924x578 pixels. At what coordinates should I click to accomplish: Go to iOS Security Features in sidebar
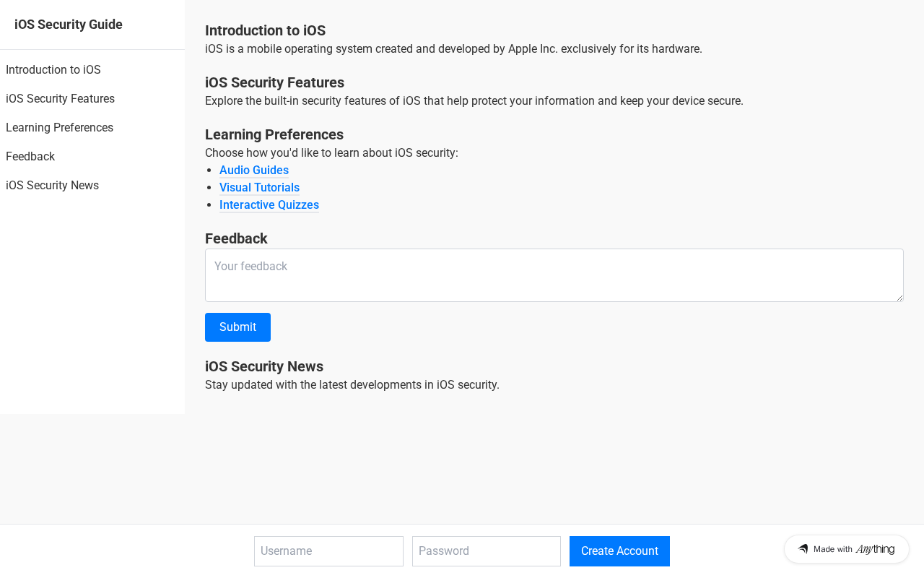click(60, 99)
